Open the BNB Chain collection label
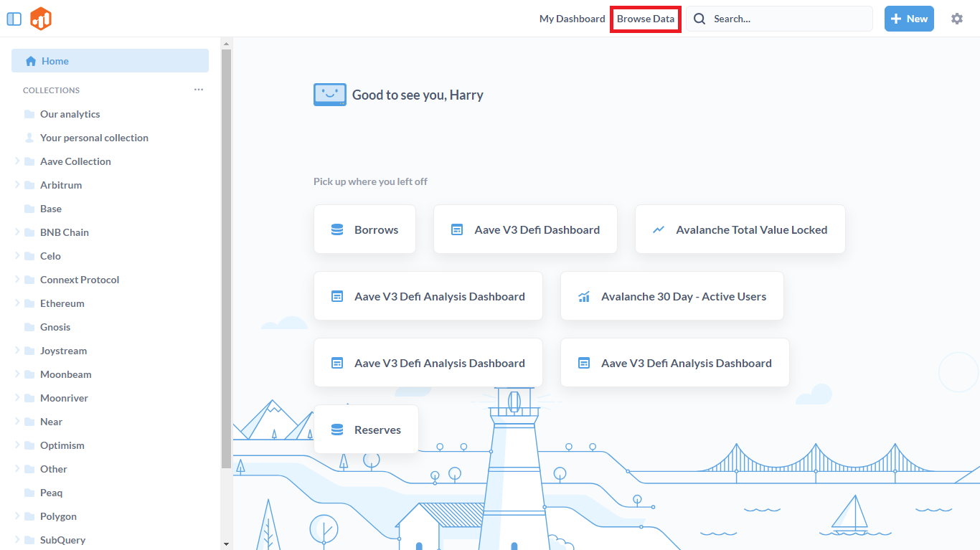The image size is (980, 550). [65, 232]
